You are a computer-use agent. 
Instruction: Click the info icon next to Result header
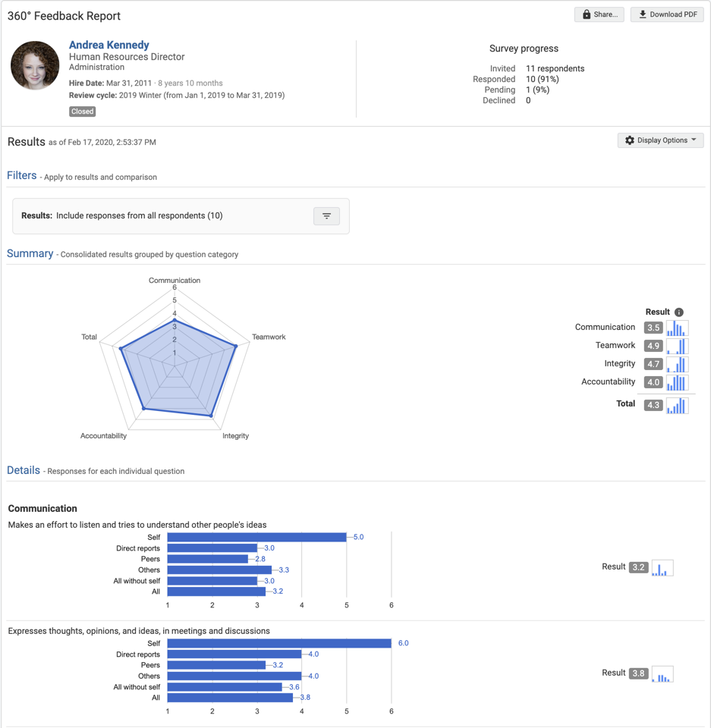(x=679, y=312)
